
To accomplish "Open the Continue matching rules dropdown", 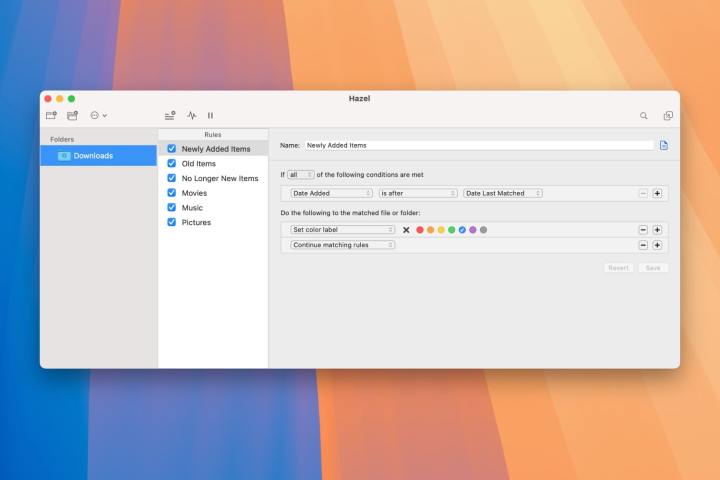I will pyautogui.click(x=342, y=245).
